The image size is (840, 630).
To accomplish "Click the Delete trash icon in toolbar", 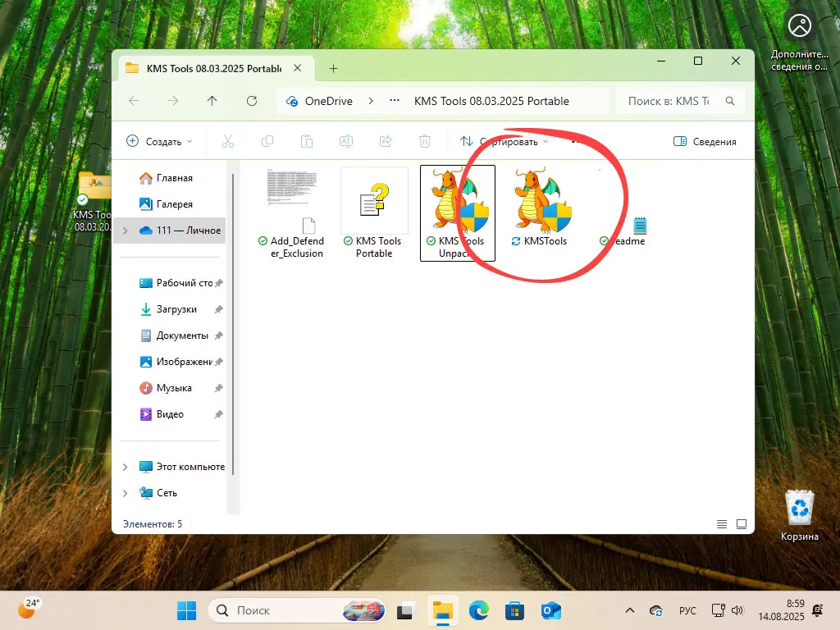I will coord(424,141).
